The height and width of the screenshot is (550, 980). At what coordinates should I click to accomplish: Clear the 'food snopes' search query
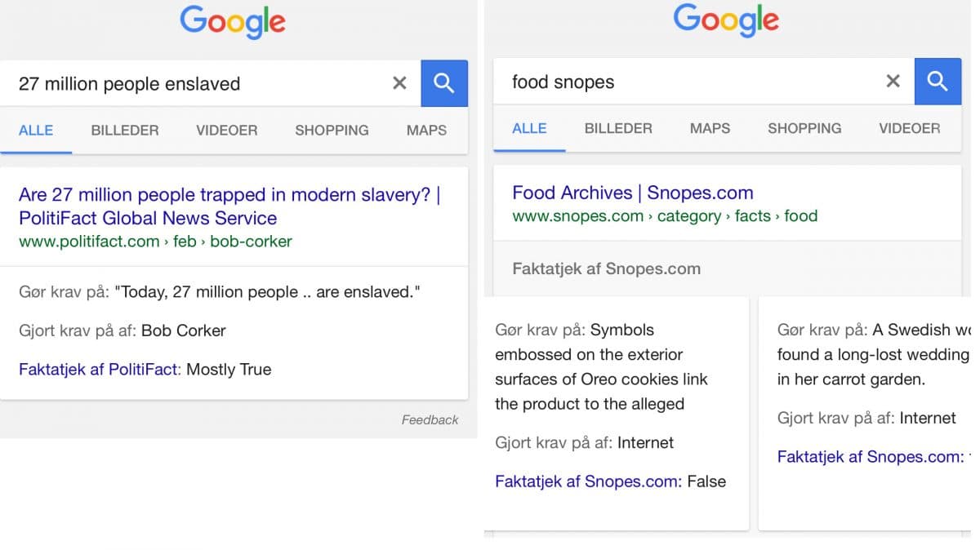(893, 82)
